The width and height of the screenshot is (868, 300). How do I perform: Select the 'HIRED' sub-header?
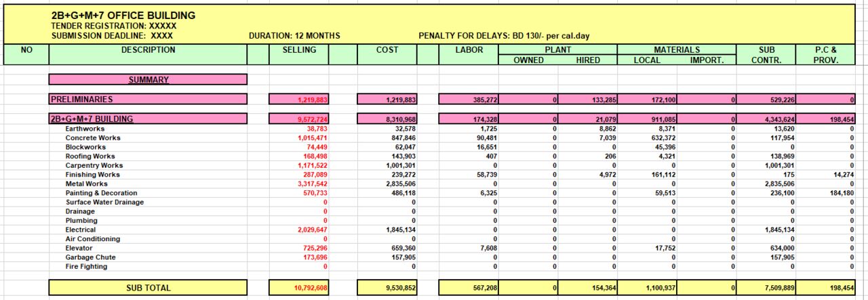click(x=588, y=60)
